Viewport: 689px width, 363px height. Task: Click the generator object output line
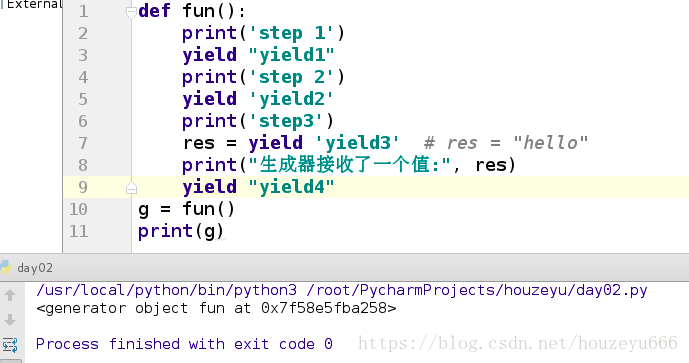(x=216, y=308)
